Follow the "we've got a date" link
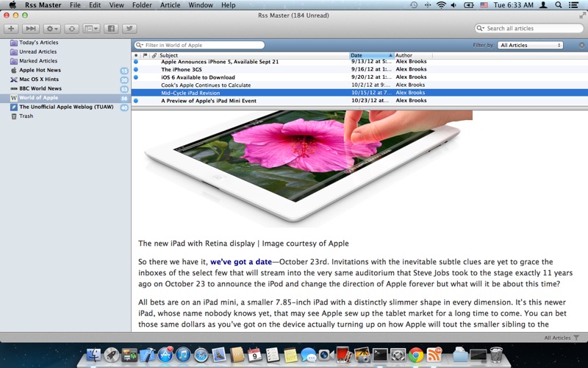 241,262
